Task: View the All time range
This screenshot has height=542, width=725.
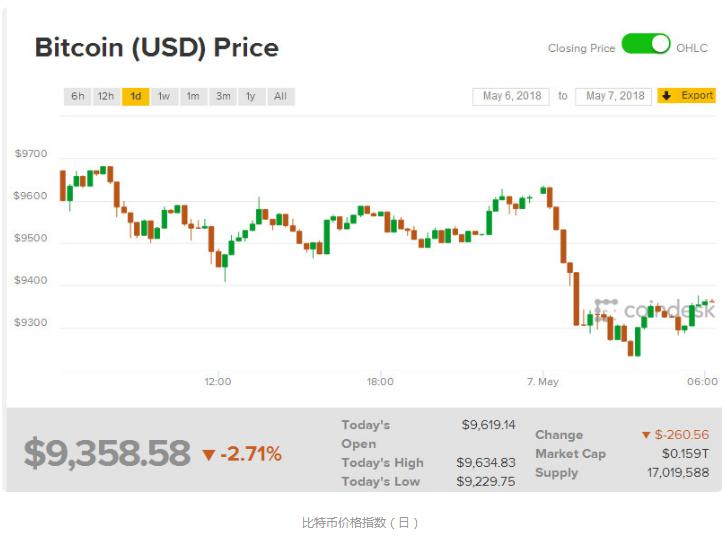Action: 280,97
